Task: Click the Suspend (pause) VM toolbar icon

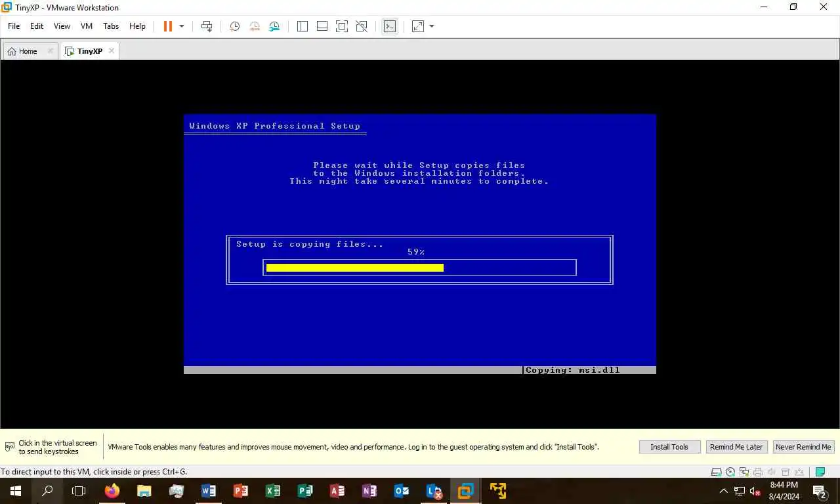Action: point(168,26)
